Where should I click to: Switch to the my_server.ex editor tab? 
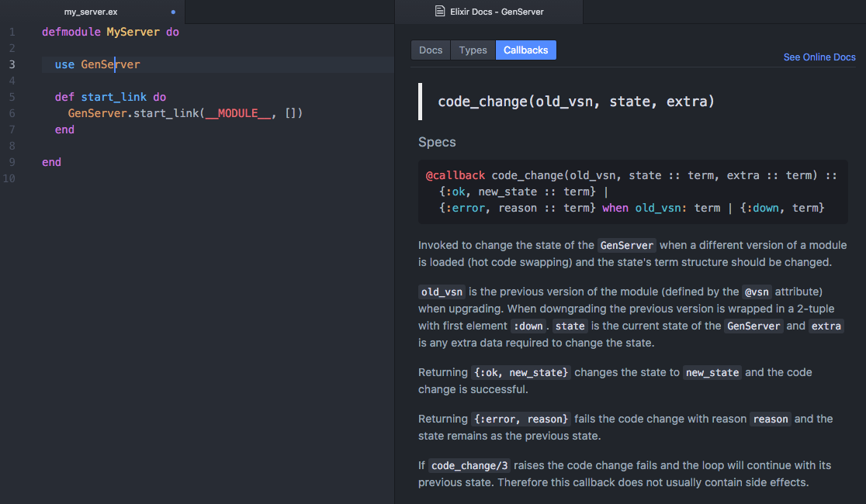(x=91, y=12)
